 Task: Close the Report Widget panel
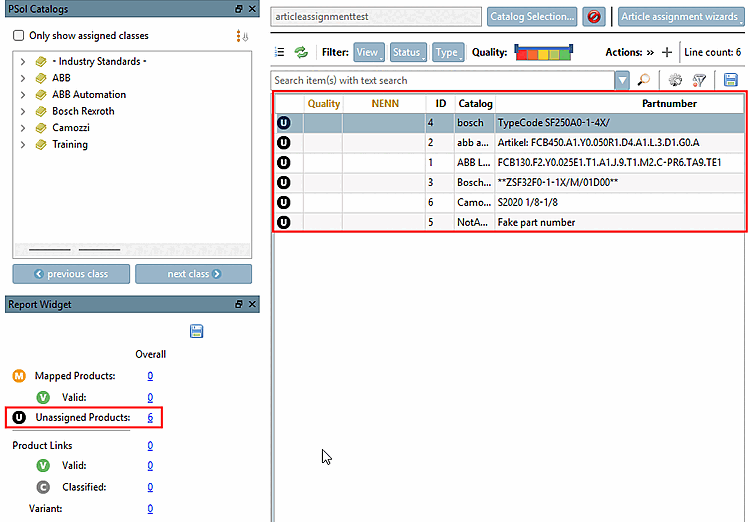(253, 304)
